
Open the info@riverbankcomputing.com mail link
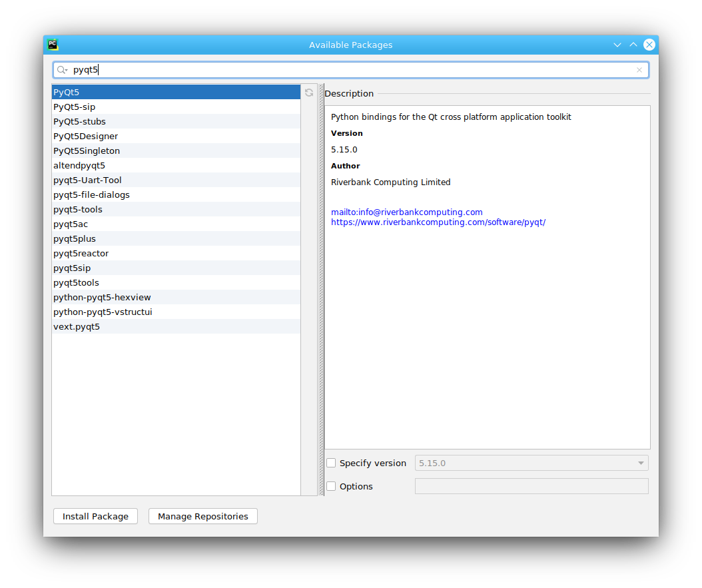(407, 212)
